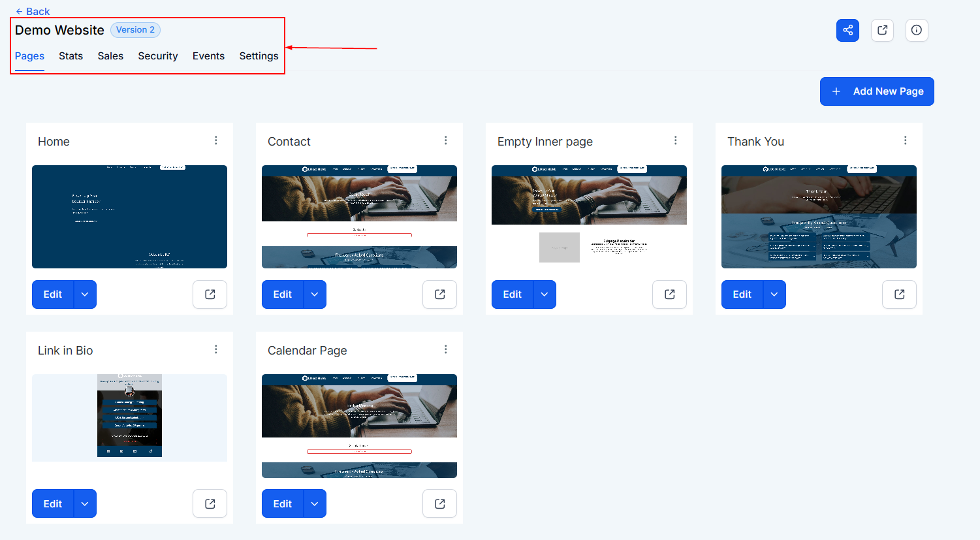This screenshot has height=540, width=980.
Task: Preview Link in Bio page externally
Action: 210,503
